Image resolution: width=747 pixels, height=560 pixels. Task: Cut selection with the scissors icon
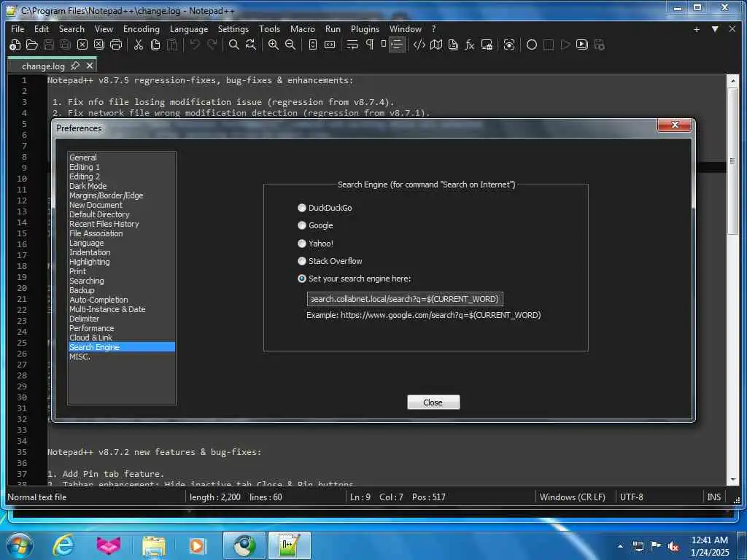138,44
